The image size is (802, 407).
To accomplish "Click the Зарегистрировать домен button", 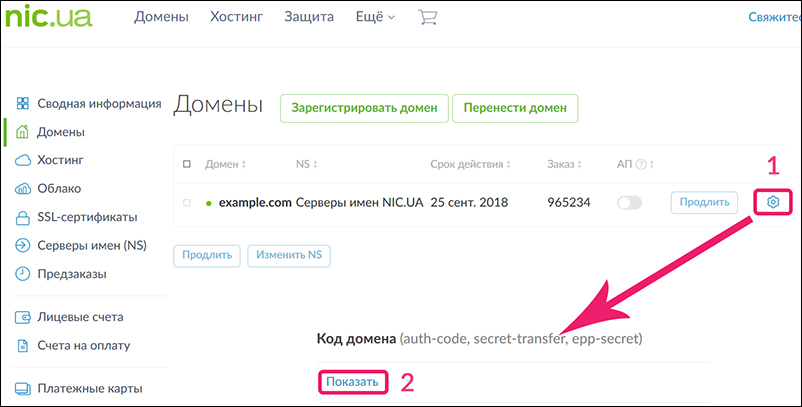I will (364, 108).
